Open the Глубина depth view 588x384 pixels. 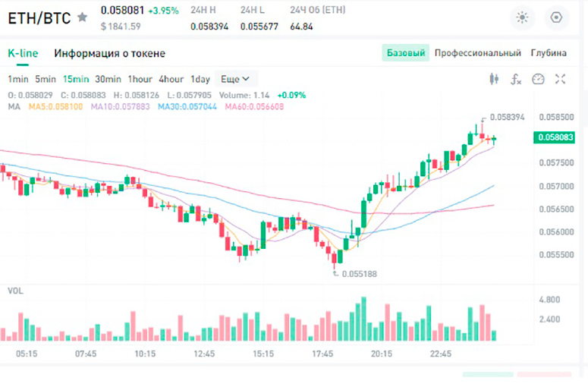[x=549, y=53]
